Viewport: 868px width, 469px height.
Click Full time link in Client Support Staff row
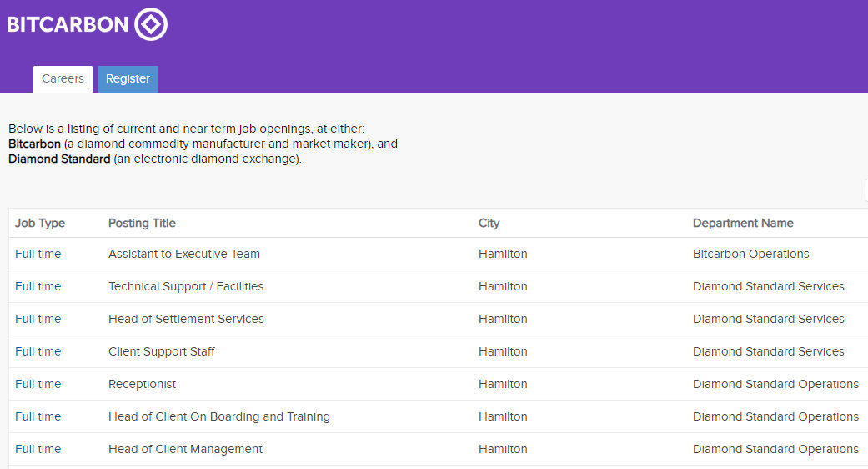38,351
